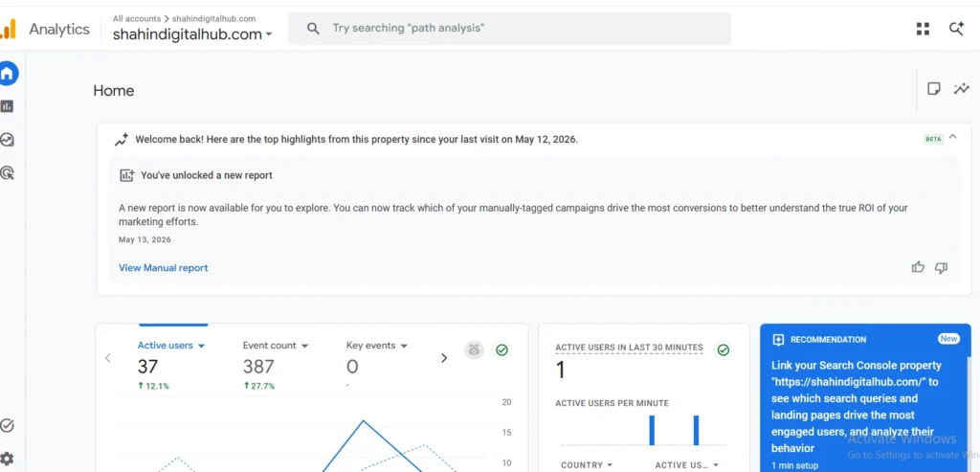The width and height of the screenshot is (980, 472).
Task: Open the Advertising sidebar icon
Action: pos(7,172)
